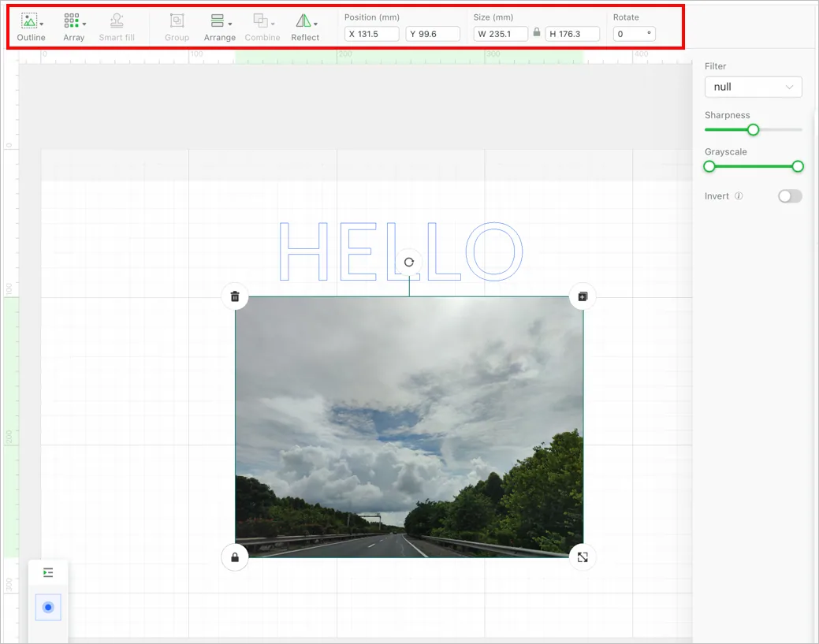Click the X position field
Viewport: 819px width, 644px height.
[x=372, y=34]
